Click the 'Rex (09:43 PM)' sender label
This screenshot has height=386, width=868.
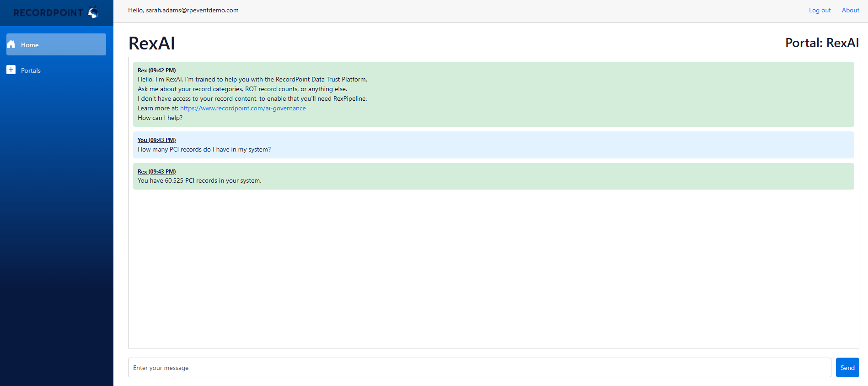click(x=156, y=171)
